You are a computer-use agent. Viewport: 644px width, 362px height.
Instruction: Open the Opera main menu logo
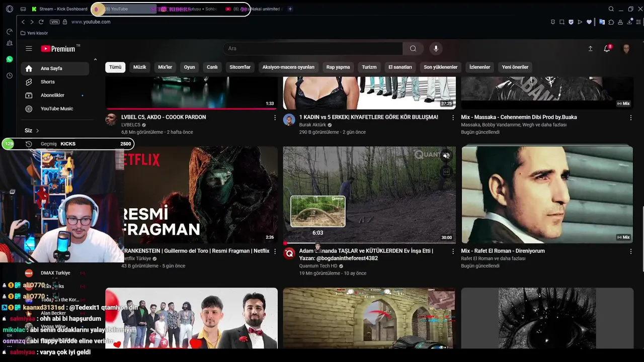(10, 9)
